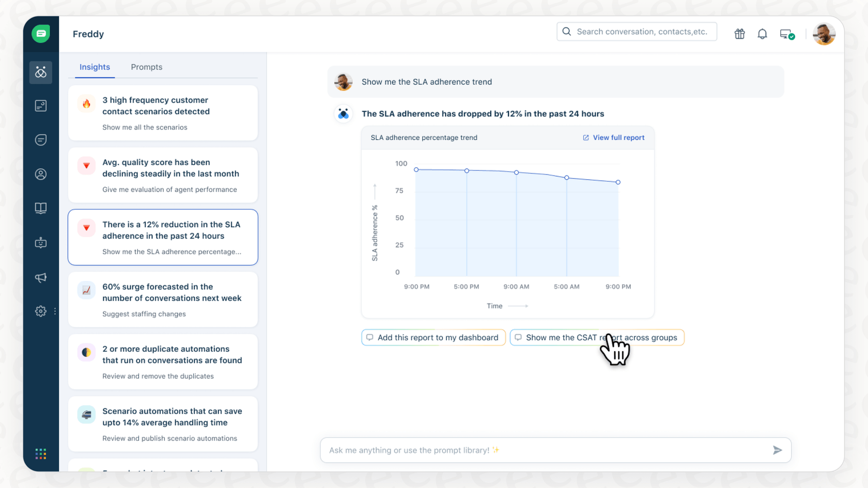Viewport: 868px width, 488px height.
Task: Open the app switcher grid at sidebar bottom
Action: (41, 453)
